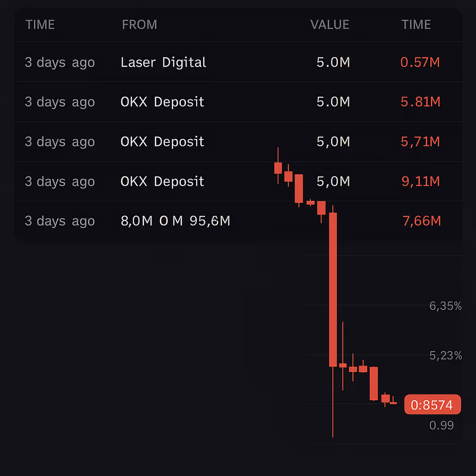Click the 0:8574 current price label
Viewport: 476px width, 476px height.
pos(432,405)
